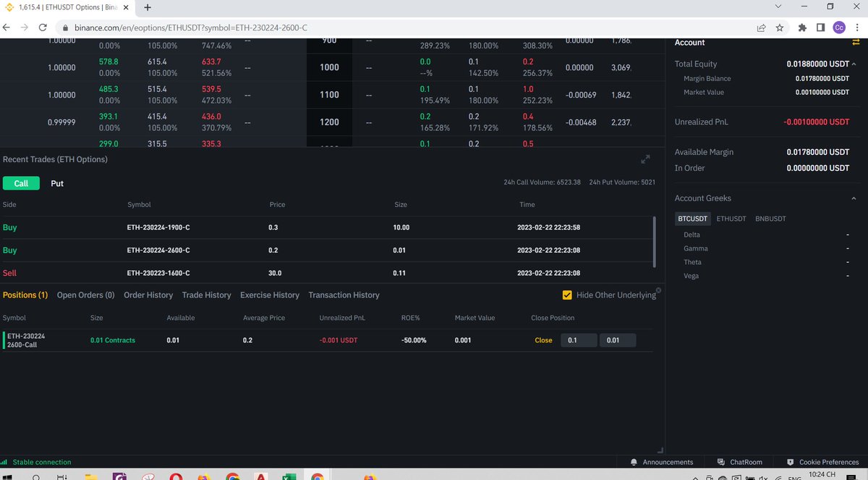Click the -0.001 USDT unrealized PnL value

pos(339,340)
